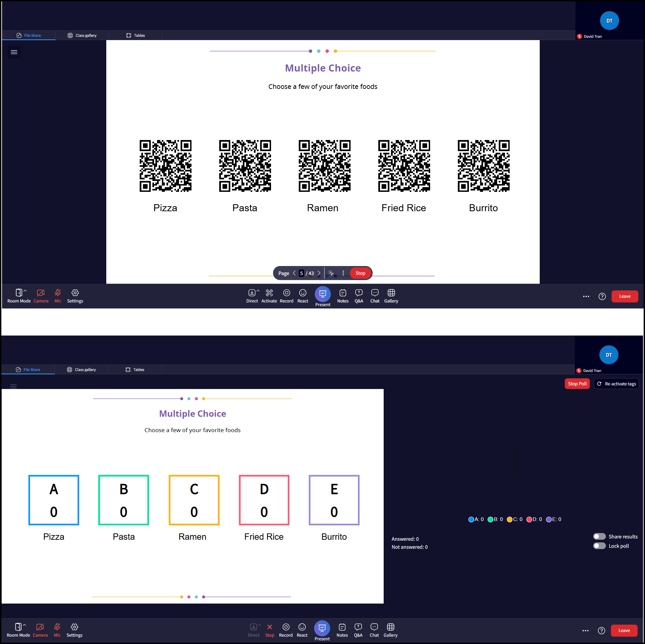Open the Tables tab in bottom window

pyautogui.click(x=135, y=370)
